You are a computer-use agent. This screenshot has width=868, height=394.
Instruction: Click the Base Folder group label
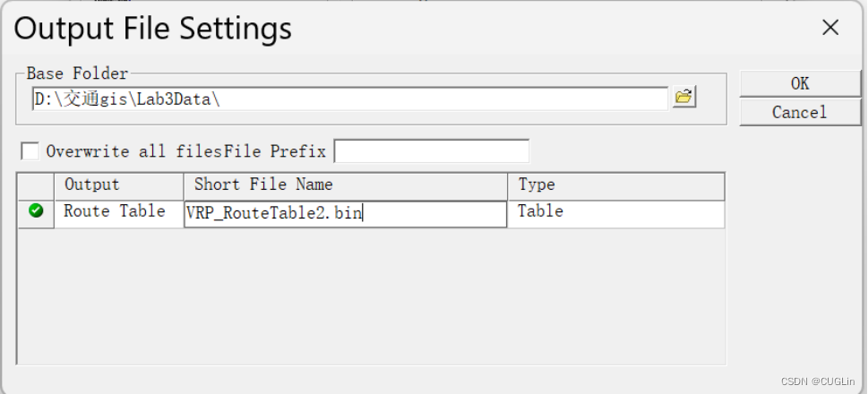[x=78, y=73]
